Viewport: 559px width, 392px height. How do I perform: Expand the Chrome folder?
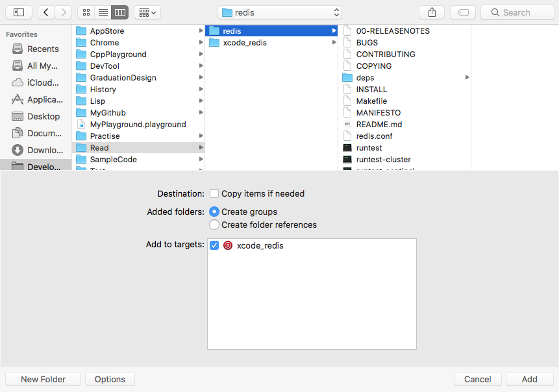tap(201, 42)
